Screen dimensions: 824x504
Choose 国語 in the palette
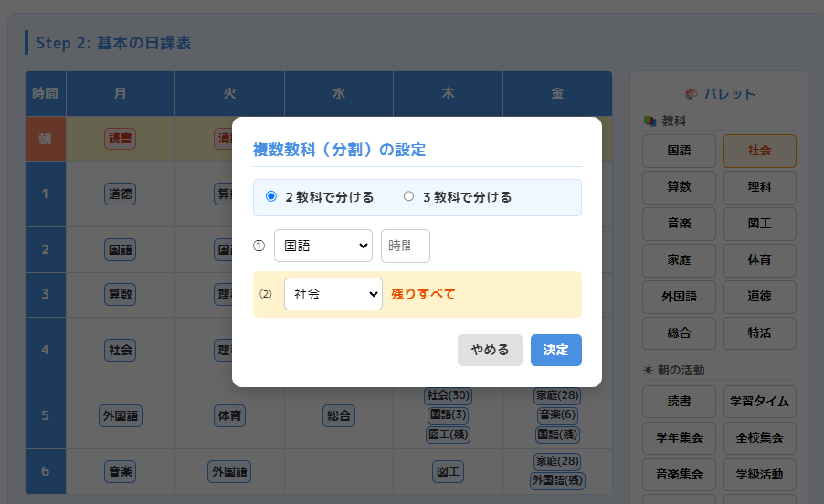point(679,151)
